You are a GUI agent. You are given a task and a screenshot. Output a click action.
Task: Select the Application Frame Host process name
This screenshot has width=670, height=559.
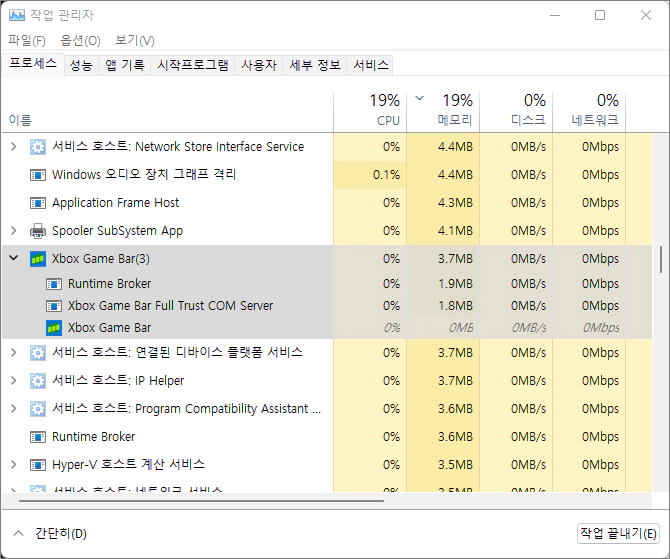point(115,203)
